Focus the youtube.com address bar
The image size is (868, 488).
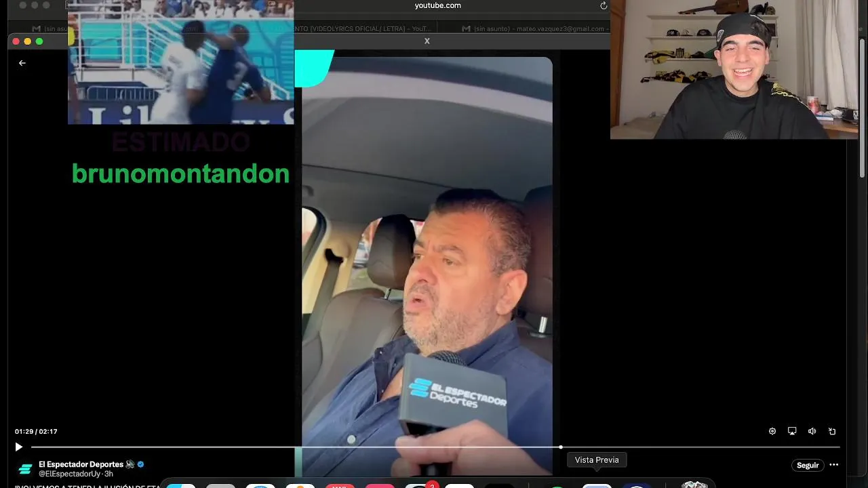(437, 5)
